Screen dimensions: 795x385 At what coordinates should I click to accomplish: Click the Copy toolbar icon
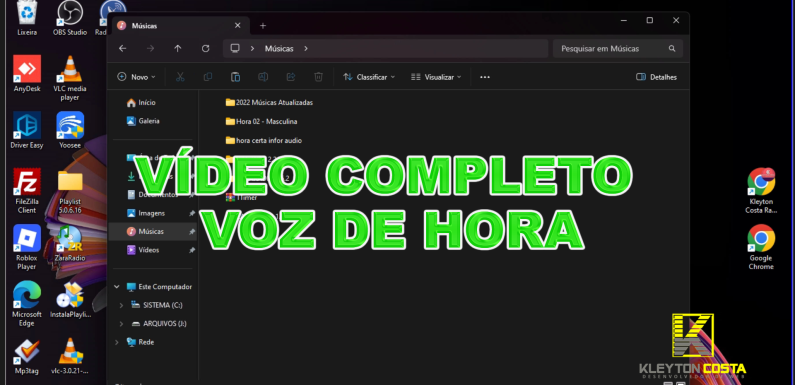point(208,77)
